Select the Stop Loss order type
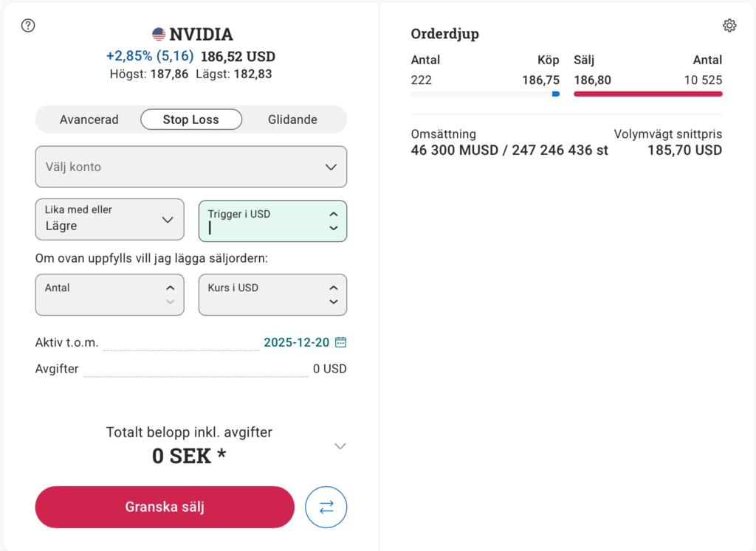 point(191,119)
